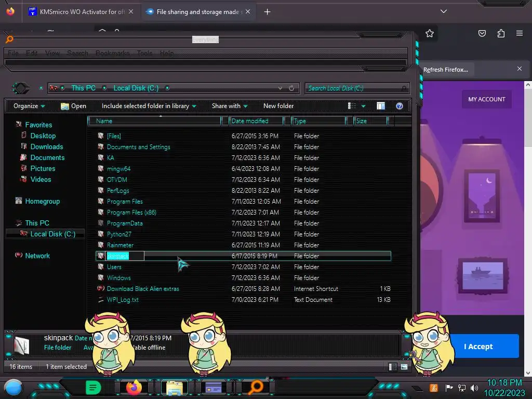This screenshot has width=532, height=399.
Task: Select Local Disk (C:) in the navigation pane
Action: click(52, 234)
